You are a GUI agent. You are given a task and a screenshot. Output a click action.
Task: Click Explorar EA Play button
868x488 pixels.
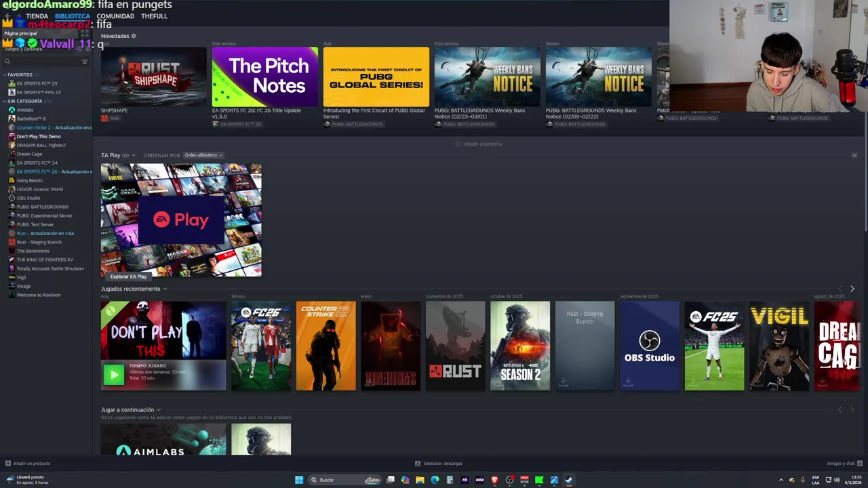[128, 277]
